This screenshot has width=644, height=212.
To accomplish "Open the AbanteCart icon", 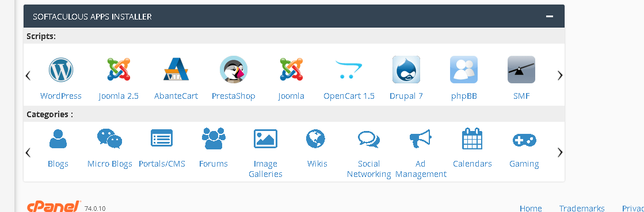I will [x=176, y=69].
